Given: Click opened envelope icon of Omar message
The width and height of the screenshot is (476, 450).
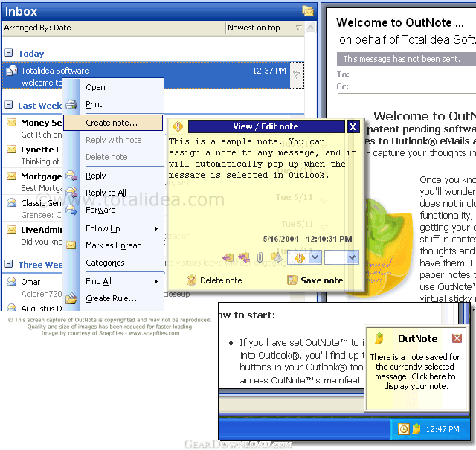Looking at the screenshot, I should (12, 281).
